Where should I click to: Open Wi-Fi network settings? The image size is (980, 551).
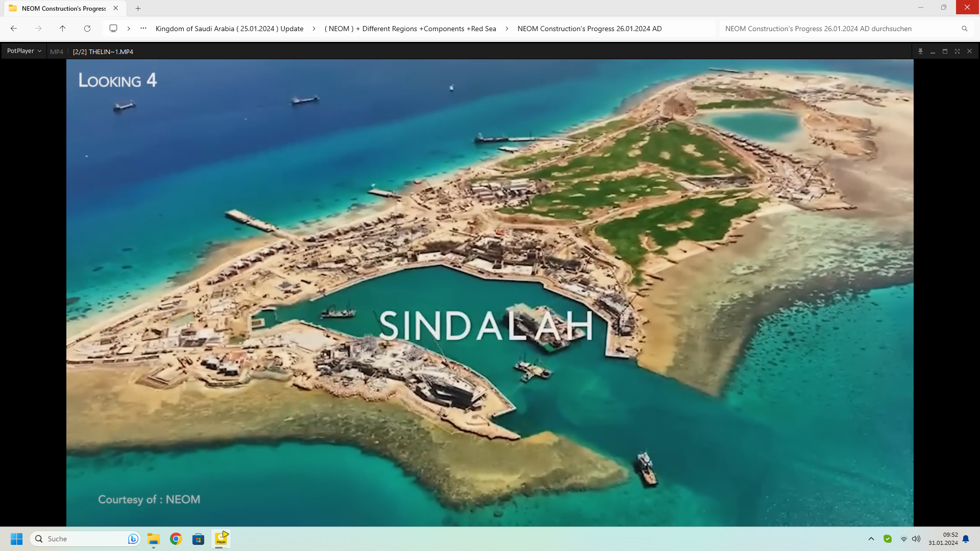[x=904, y=539]
